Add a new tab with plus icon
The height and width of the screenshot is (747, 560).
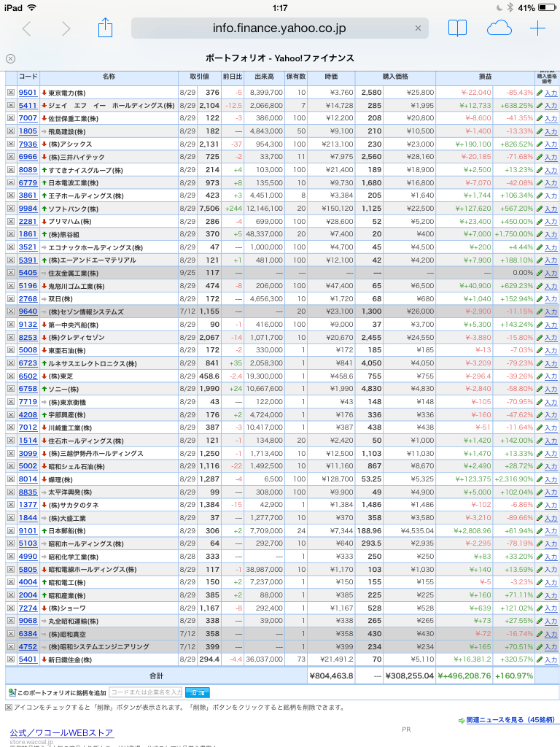pos(537,28)
